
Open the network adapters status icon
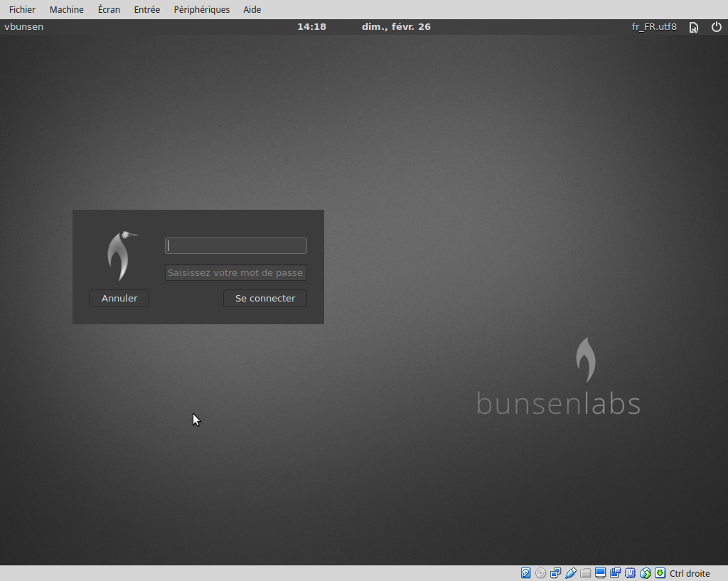pos(555,573)
